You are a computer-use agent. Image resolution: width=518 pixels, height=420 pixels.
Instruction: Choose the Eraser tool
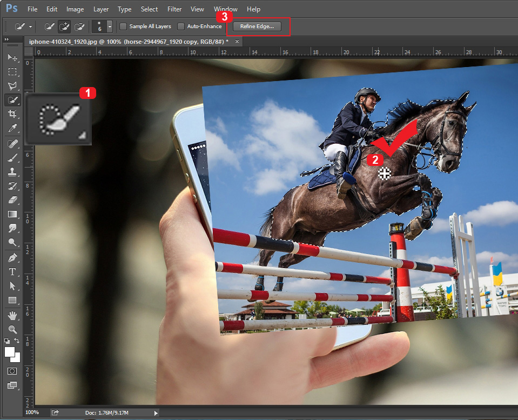click(12, 200)
